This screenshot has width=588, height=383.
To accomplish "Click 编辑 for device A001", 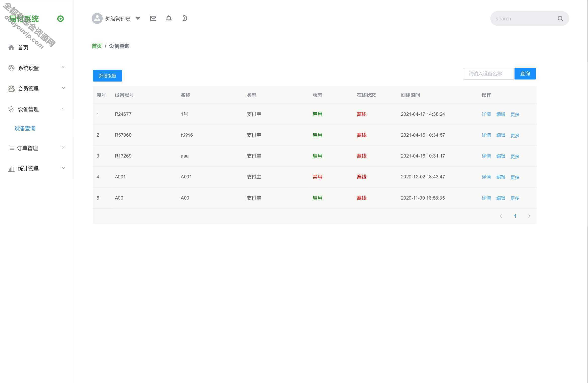I will [x=501, y=177].
